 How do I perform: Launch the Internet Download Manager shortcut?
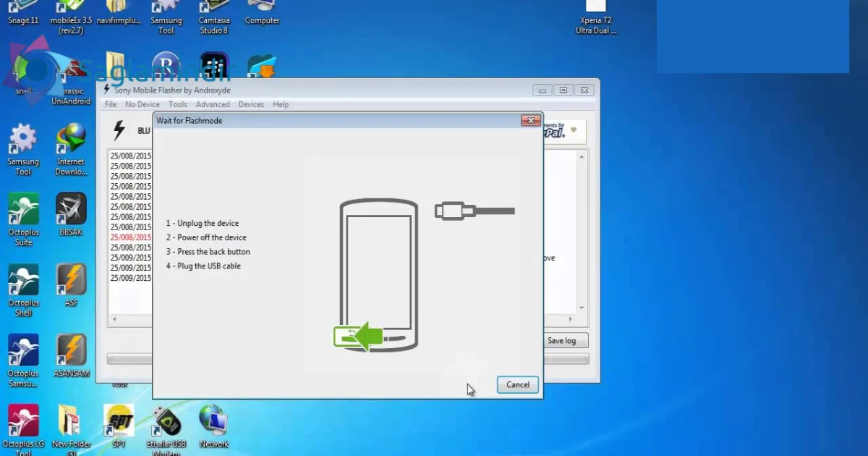(x=71, y=150)
